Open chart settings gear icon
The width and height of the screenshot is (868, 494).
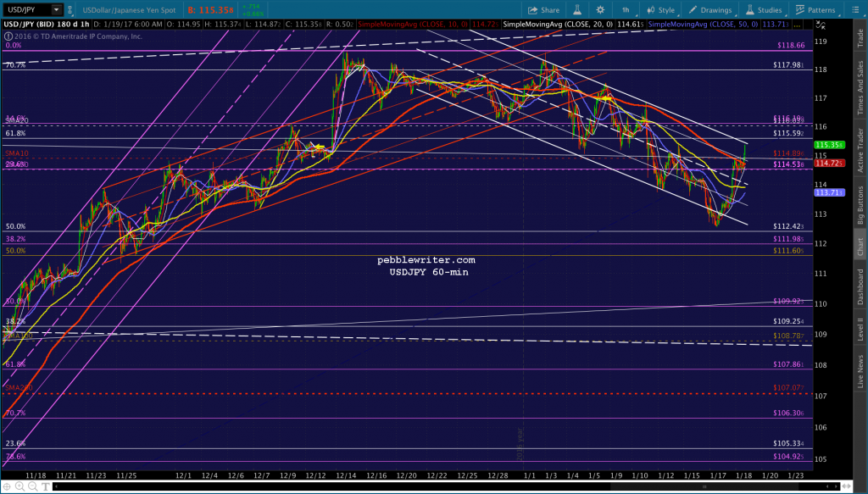point(600,10)
